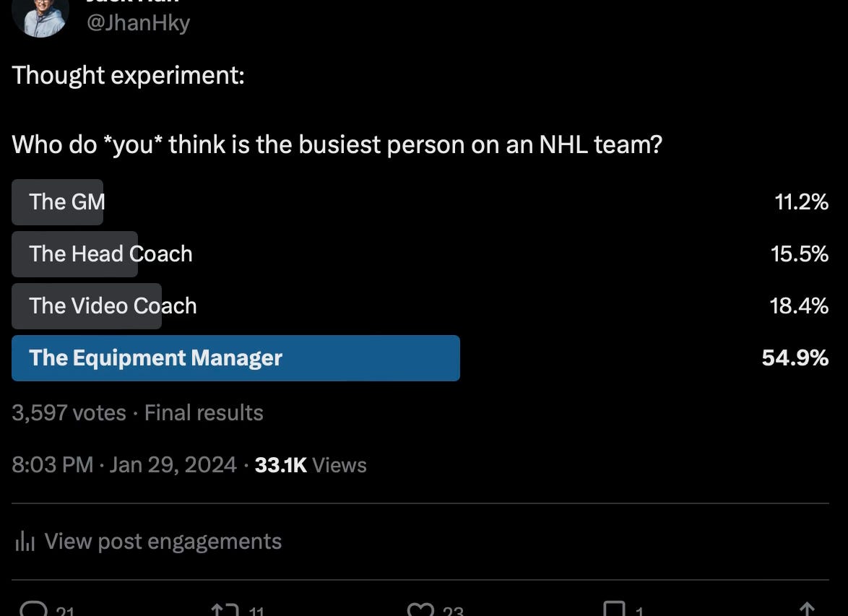Click the bar chart analytics icon
This screenshot has width=848, height=616.
pyautogui.click(x=25, y=541)
